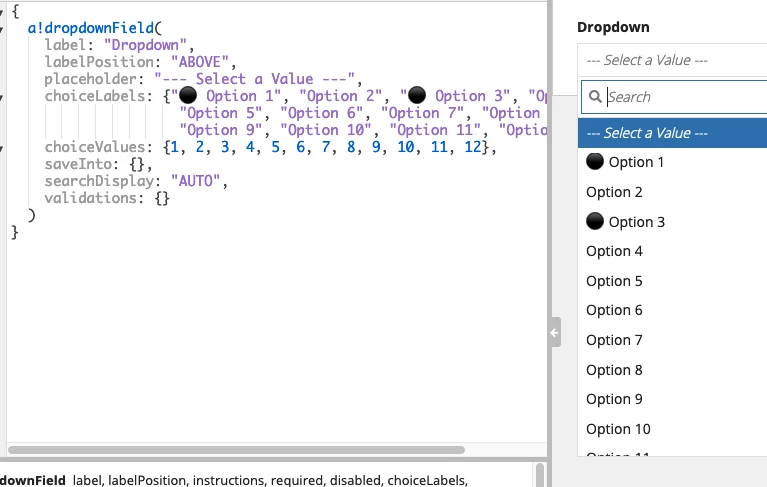Click the label value "Dropdown" in code
The height and width of the screenshot is (487, 767).
click(x=145, y=45)
